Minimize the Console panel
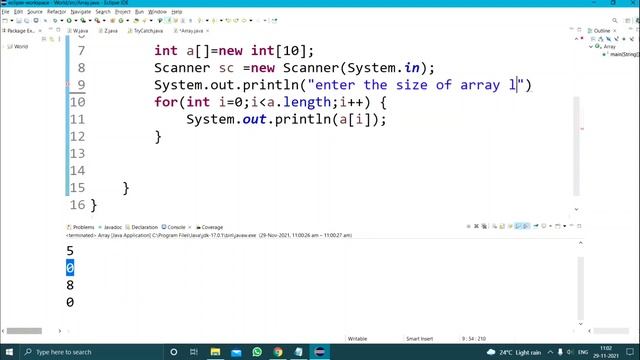This screenshot has height=360, width=640. click(x=571, y=226)
